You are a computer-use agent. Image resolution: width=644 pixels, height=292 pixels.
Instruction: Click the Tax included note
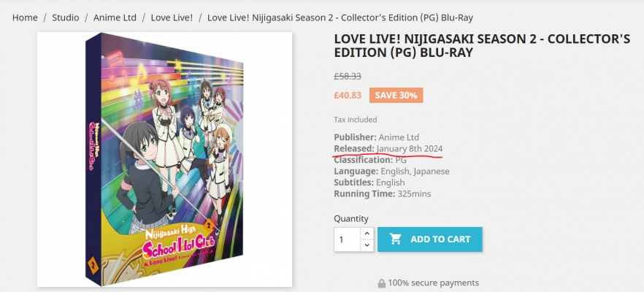pos(356,120)
